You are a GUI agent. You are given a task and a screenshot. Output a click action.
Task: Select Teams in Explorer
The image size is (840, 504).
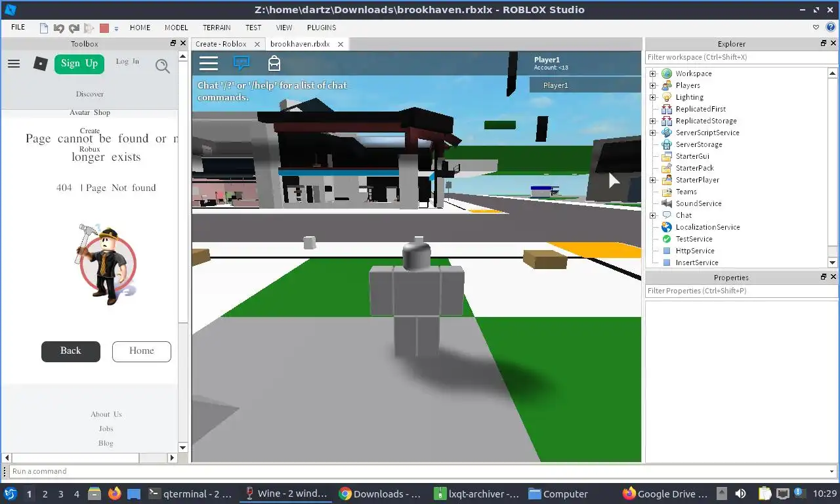[686, 192]
